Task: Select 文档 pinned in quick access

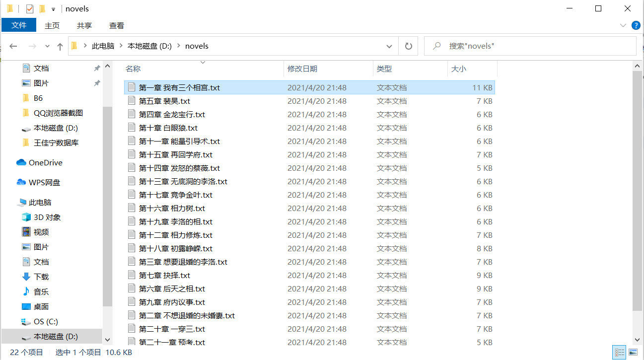Action: (x=41, y=68)
